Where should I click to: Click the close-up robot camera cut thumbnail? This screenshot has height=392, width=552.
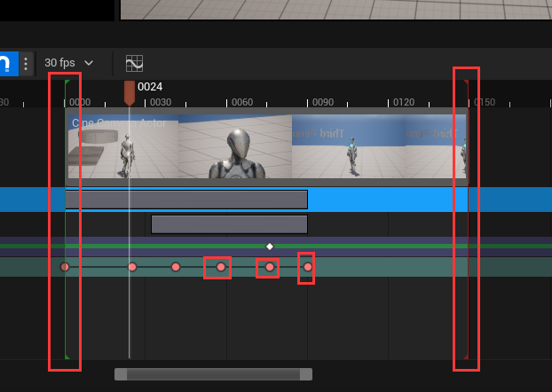[235, 146]
